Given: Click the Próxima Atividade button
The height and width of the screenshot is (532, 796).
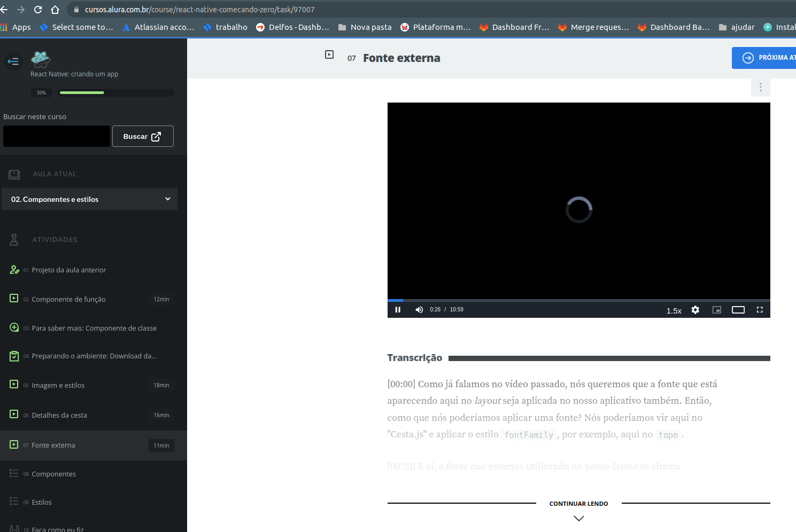Looking at the screenshot, I should [x=764, y=58].
